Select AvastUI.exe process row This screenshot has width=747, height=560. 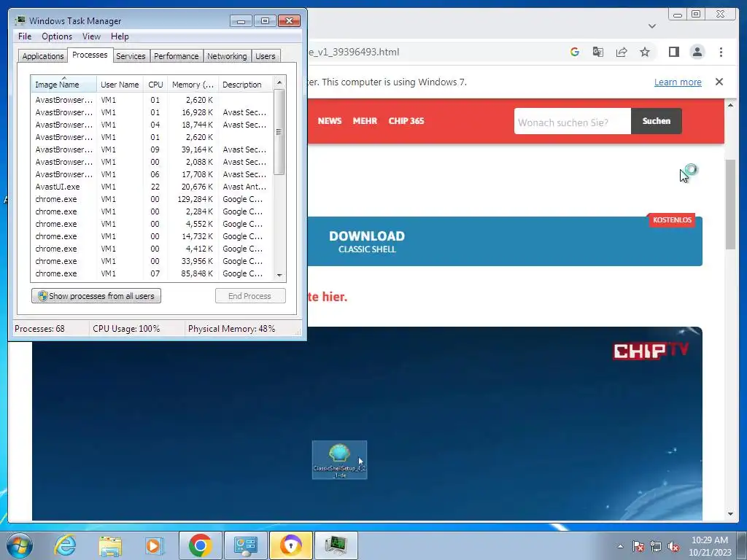(152, 187)
